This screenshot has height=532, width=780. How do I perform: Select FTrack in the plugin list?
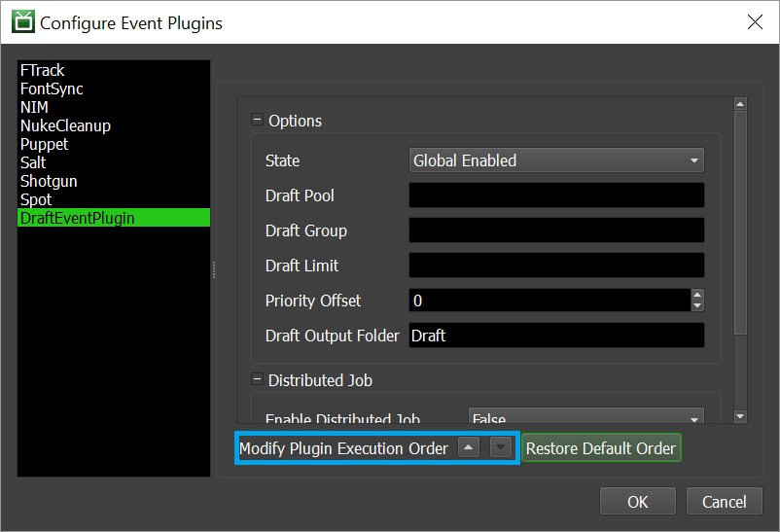114,70
